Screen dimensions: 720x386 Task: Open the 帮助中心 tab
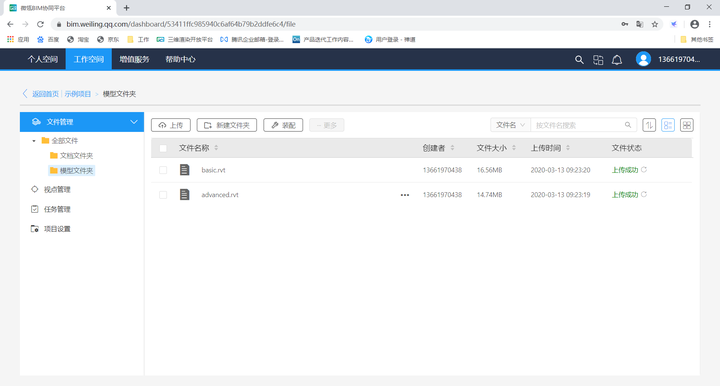tap(180, 59)
